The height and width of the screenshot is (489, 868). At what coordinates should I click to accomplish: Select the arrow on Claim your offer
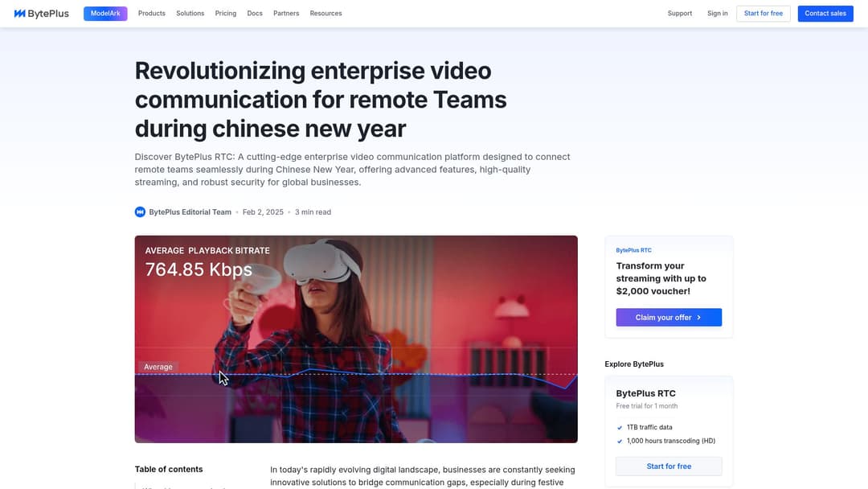698,318
